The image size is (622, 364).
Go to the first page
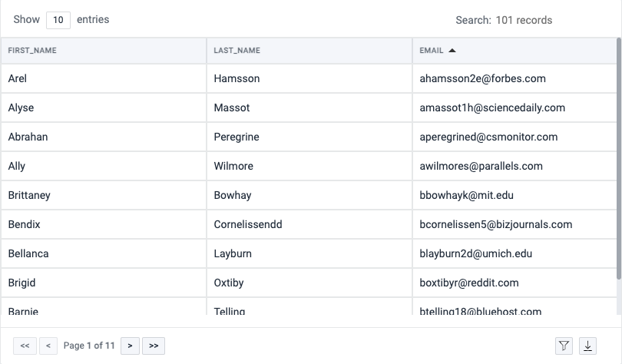pos(25,346)
